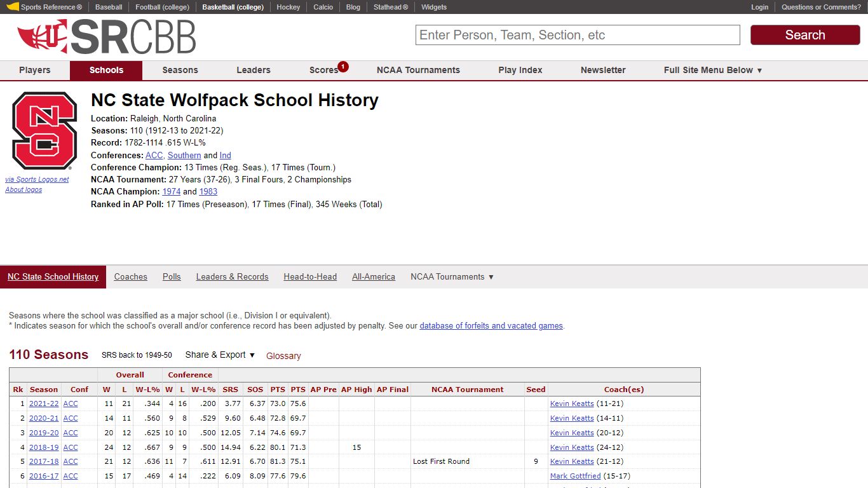This screenshot has height=488, width=868.
Task: Click the SRCBB site logo
Action: (x=106, y=36)
